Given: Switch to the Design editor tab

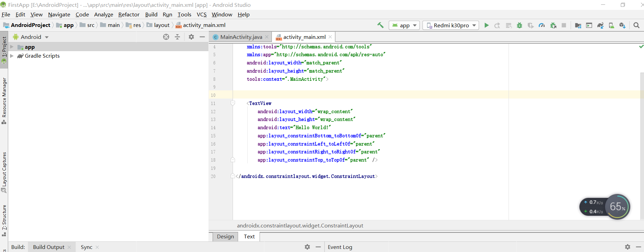Looking at the screenshot, I should (225, 236).
